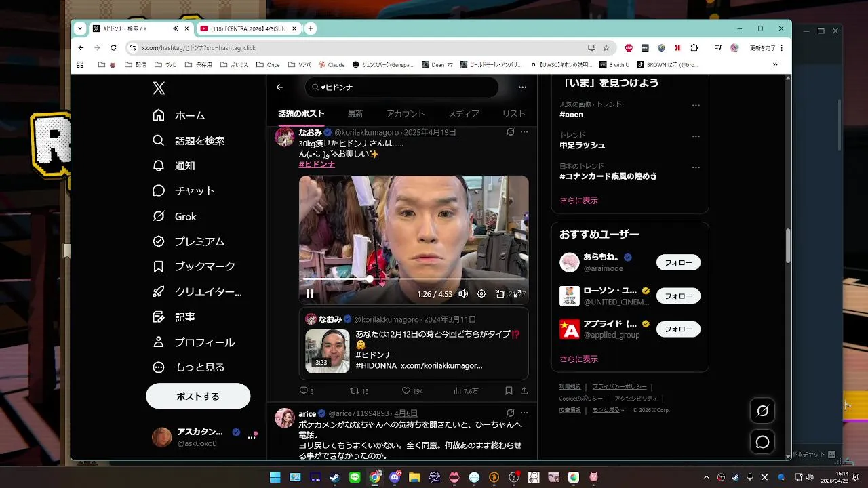
Task: Toggle video picture-in-picture
Action: coord(500,293)
